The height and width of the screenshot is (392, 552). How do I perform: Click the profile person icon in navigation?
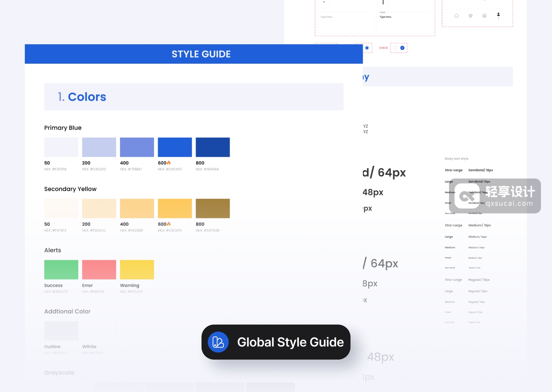tap(498, 15)
